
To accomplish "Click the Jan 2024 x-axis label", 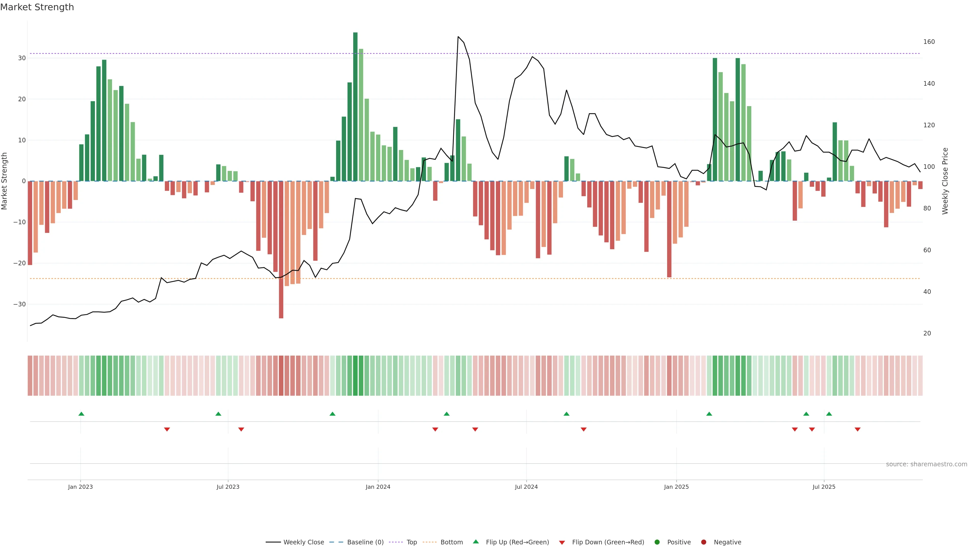I will (378, 487).
